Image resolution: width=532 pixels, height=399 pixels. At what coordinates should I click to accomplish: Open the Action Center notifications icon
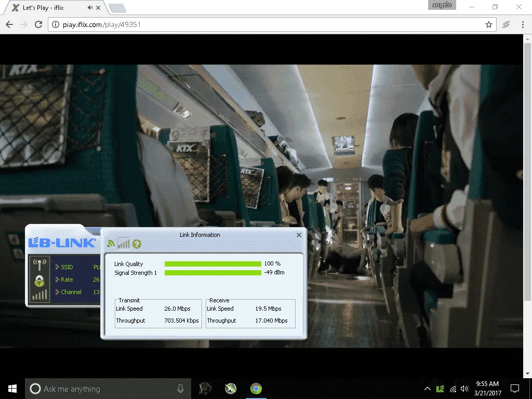(515, 389)
